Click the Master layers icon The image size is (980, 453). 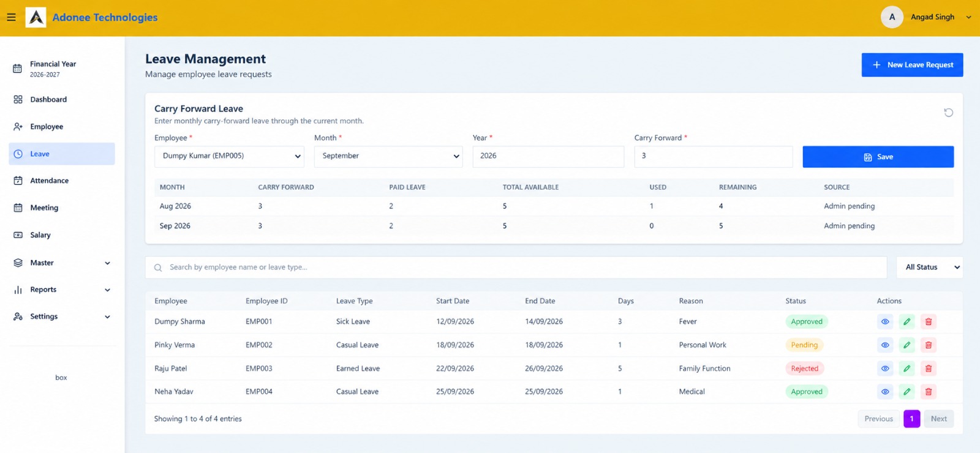tap(18, 263)
